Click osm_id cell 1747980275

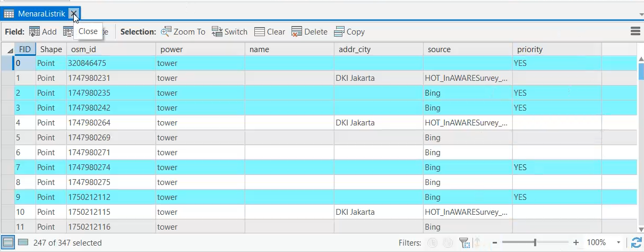111,182
